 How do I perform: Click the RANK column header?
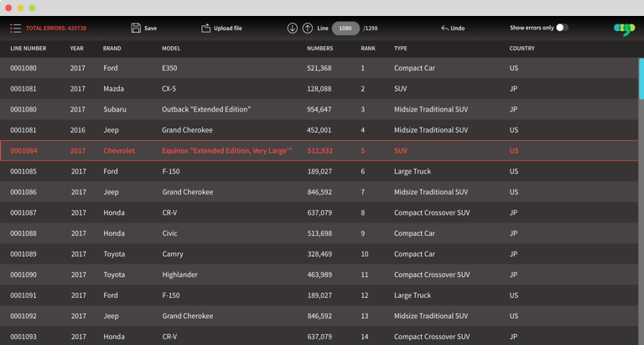click(x=368, y=48)
